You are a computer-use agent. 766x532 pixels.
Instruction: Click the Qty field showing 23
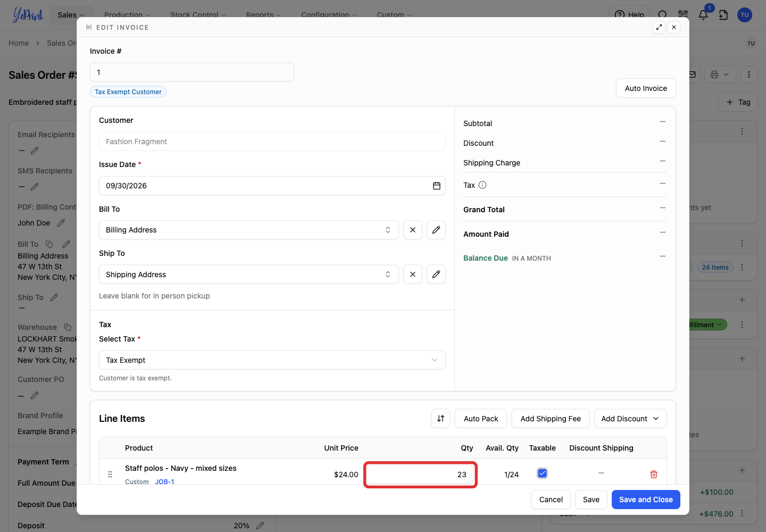[420, 475]
